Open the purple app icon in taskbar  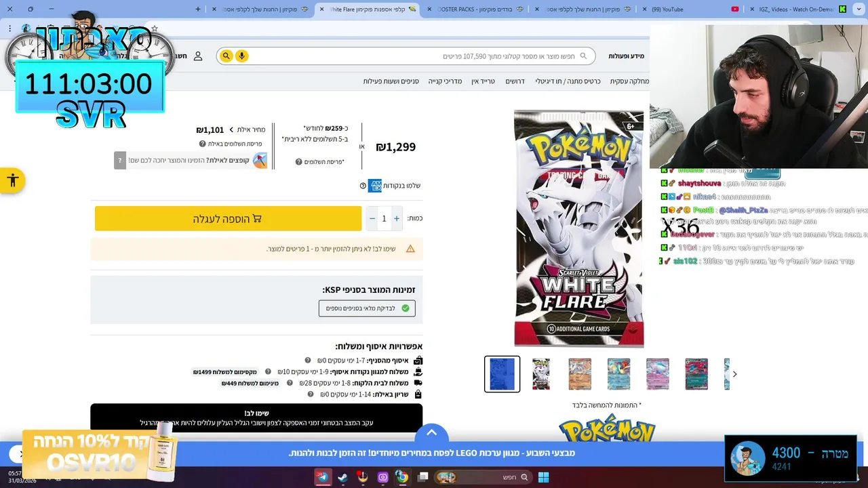(382, 477)
